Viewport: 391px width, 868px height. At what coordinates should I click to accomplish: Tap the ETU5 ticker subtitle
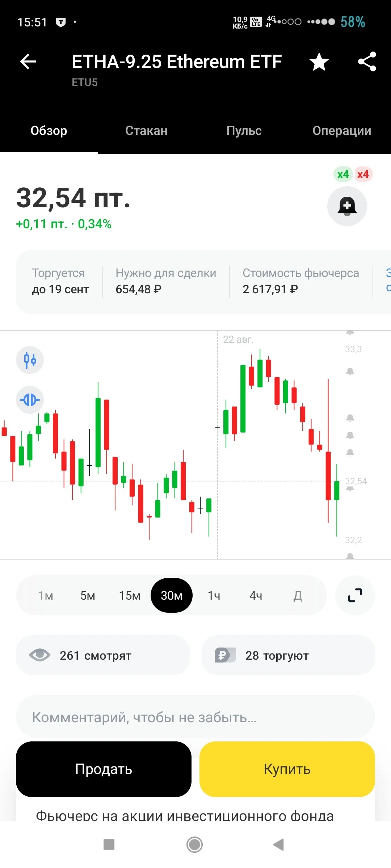[x=85, y=82]
